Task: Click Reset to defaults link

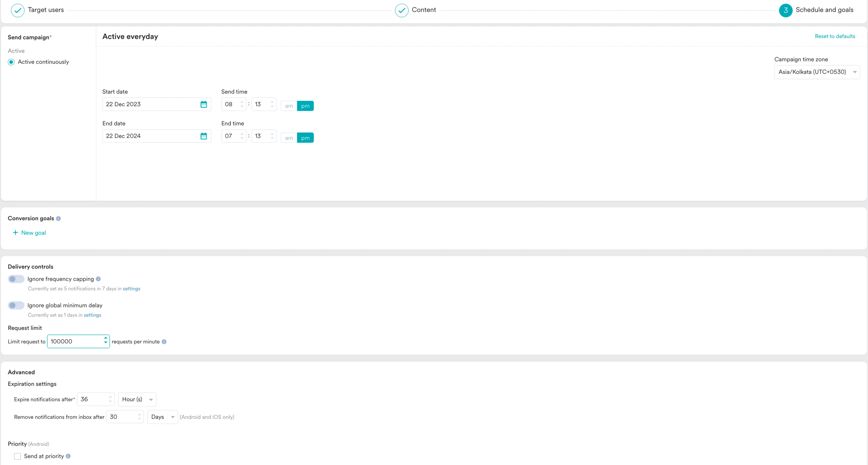Action: coord(835,36)
